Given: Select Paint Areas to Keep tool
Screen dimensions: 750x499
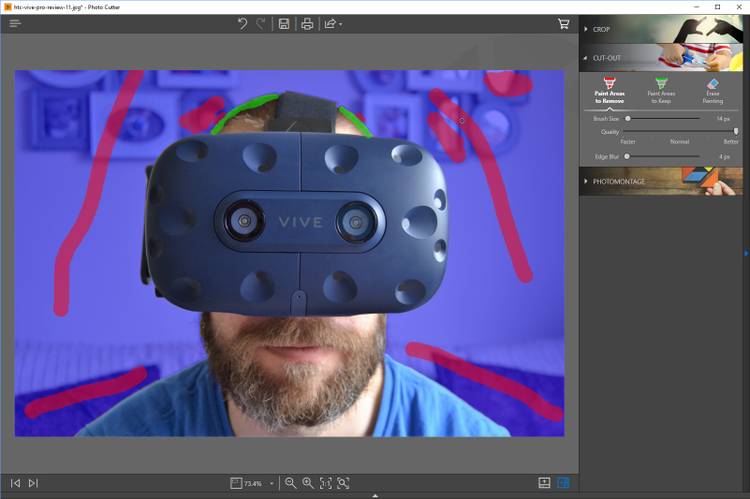Looking at the screenshot, I should [661, 90].
